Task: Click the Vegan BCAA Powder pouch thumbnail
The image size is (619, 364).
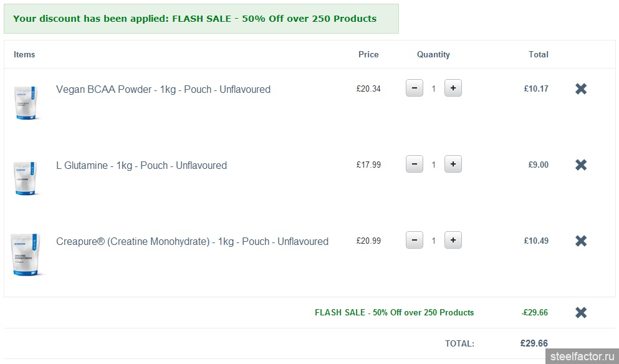Action: 26,102
